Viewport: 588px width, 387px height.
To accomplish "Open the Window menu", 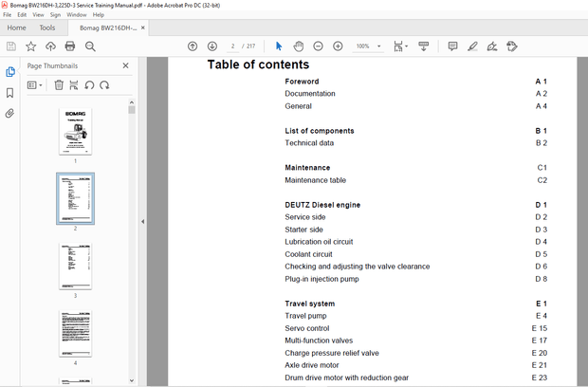I will [x=77, y=14].
